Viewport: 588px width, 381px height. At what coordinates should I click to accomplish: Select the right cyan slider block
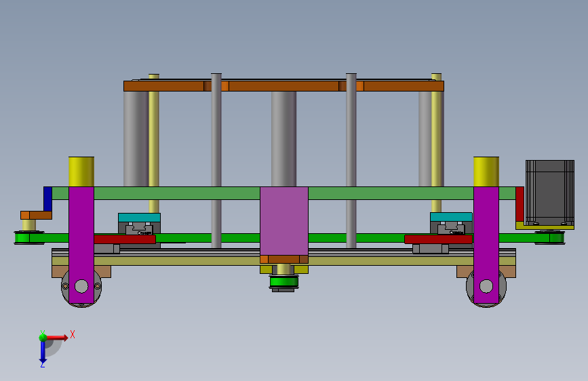tap(451, 217)
